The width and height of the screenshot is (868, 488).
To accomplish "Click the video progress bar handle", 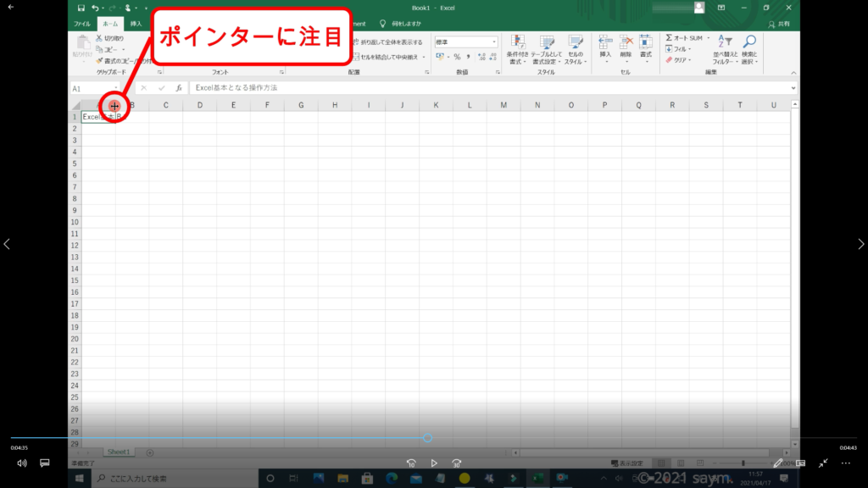I will pos(427,438).
